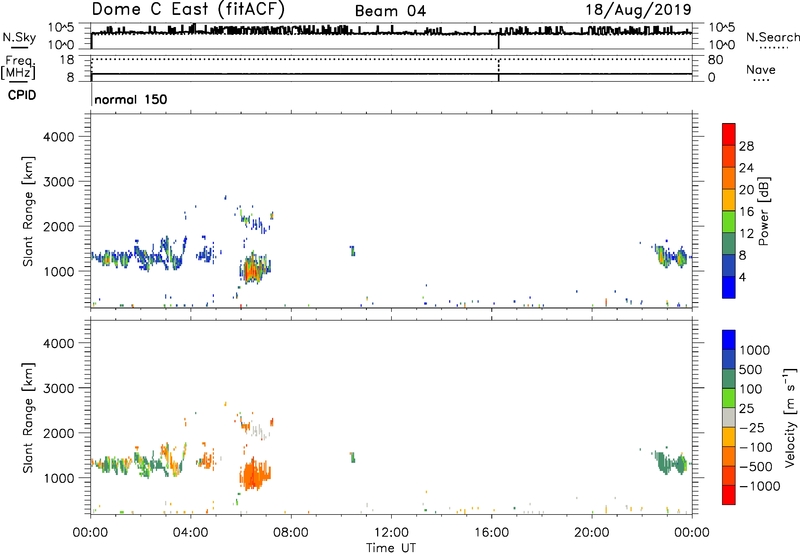
Task: Click the "80" Nave axis tick
Action: coord(715,60)
